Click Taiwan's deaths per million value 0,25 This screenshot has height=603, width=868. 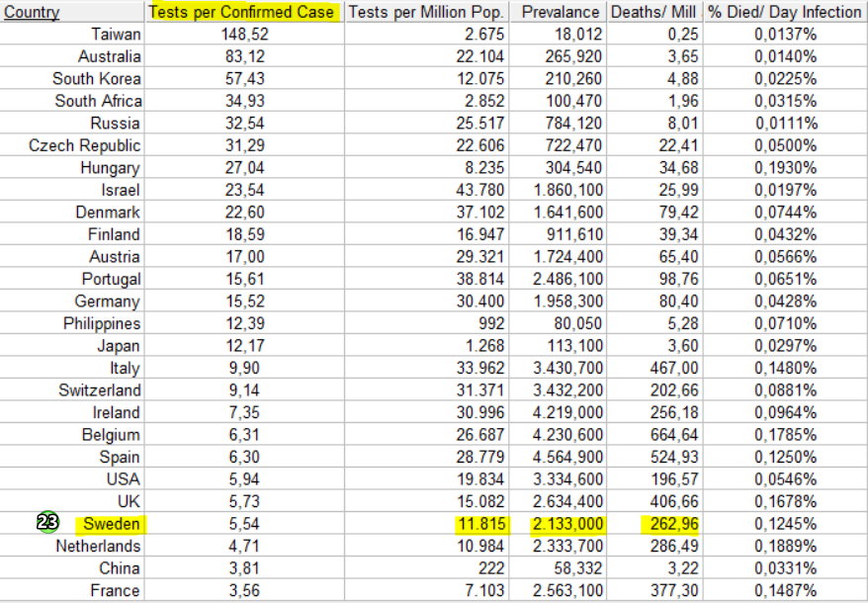coord(682,35)
